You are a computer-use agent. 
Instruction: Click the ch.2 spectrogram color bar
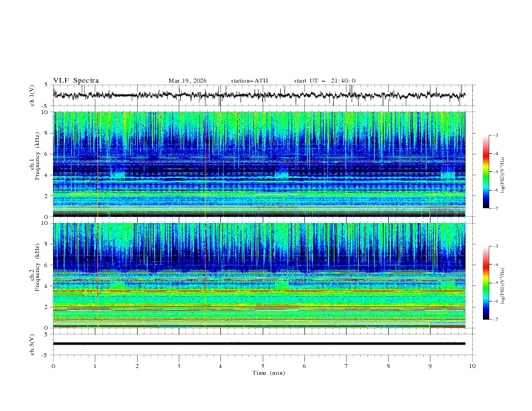[x=486, y=283]
